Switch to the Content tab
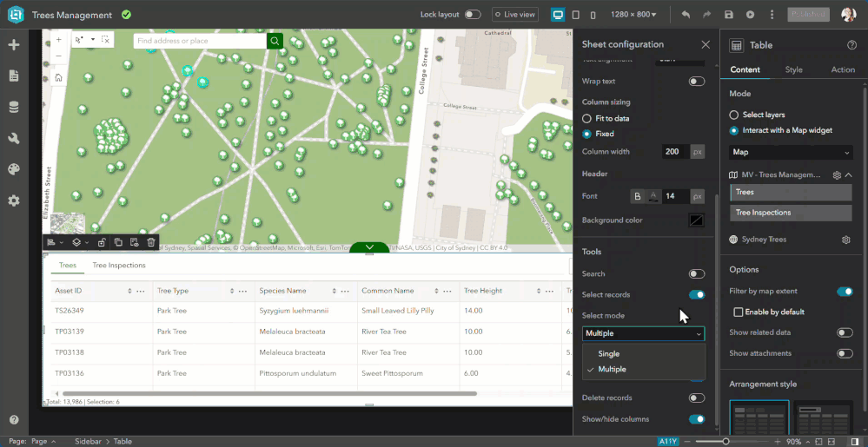 click(x=745, y=69)
